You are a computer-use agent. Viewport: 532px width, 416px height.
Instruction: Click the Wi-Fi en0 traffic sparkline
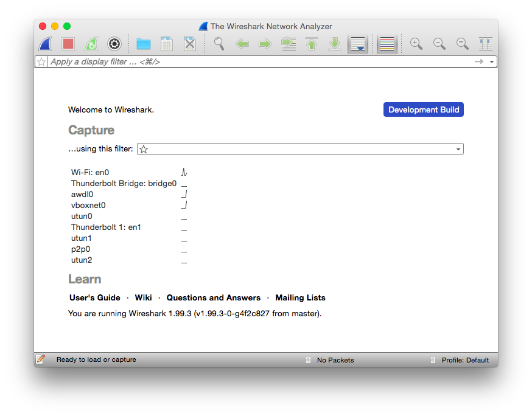click(x=184, y=172)
